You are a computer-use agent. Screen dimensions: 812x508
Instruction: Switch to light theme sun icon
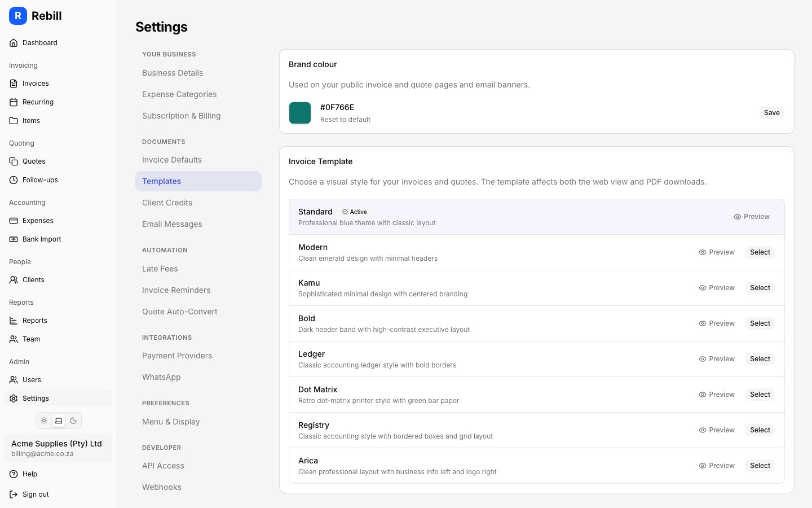click(x=44, y=421)
